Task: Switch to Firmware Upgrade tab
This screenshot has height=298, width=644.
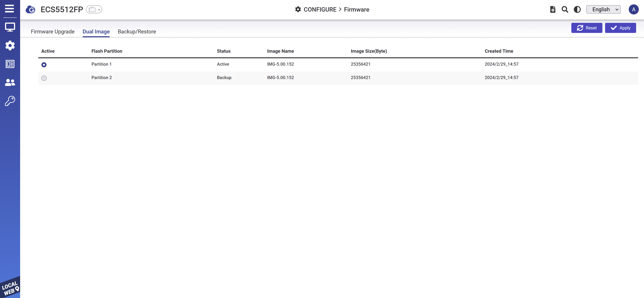Action: click(x=53, y=32)
